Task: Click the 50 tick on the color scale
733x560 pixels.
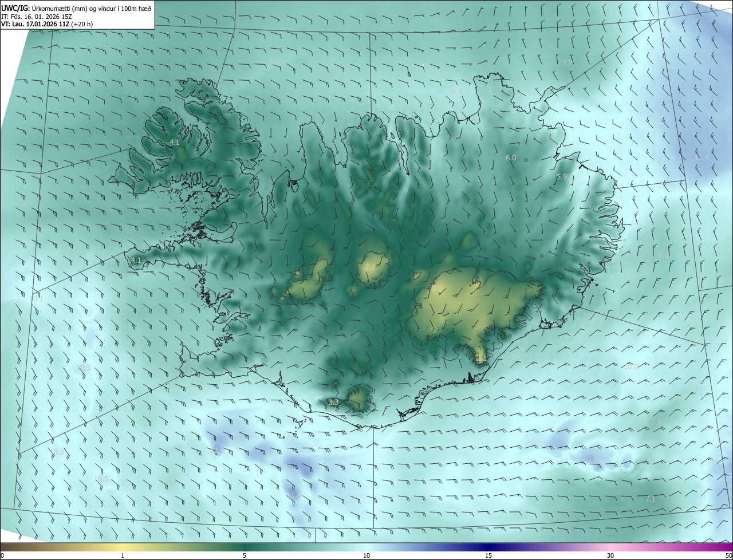Action: point(728,555)
